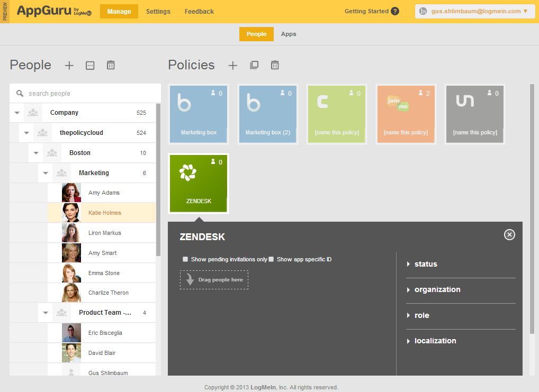
Task: Click the add policy plus icon
Action: pos(233,65)
